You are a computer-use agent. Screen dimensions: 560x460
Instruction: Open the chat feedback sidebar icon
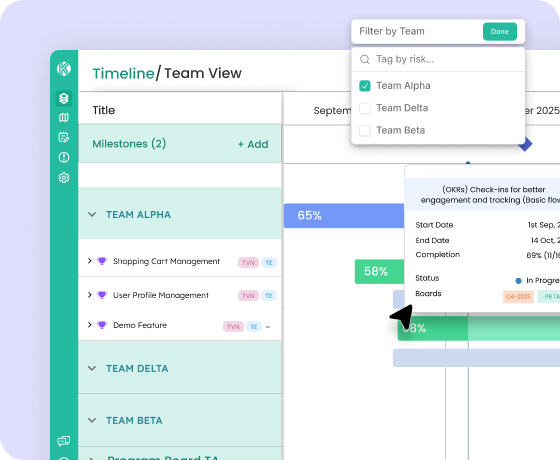coord(64,441)
